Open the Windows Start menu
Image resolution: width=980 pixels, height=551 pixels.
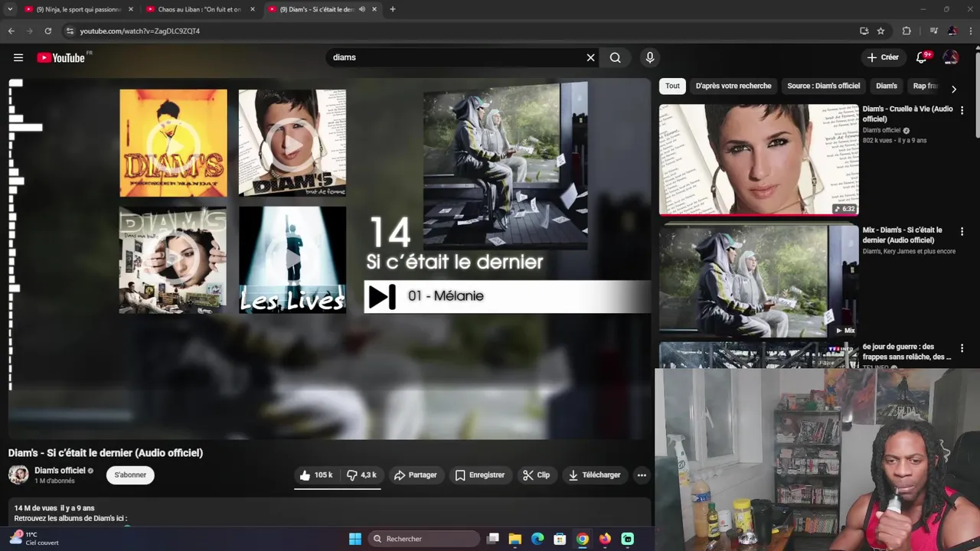355,539
